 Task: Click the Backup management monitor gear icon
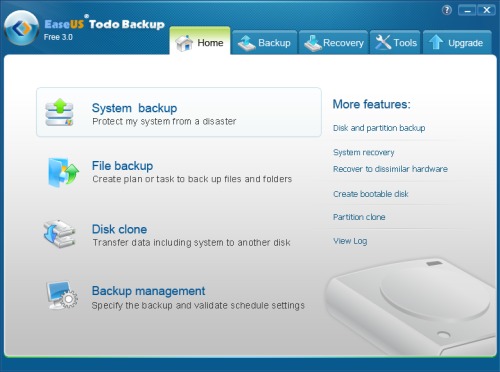62,295
